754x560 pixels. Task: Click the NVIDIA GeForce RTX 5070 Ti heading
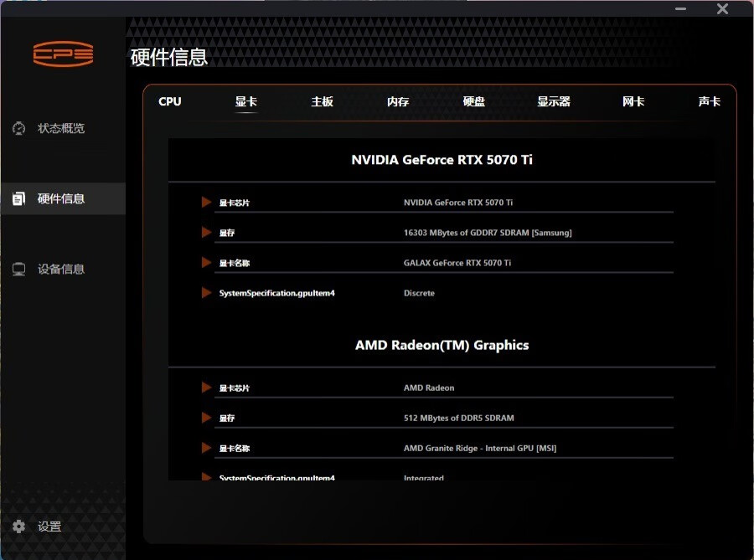coord(442,160)
